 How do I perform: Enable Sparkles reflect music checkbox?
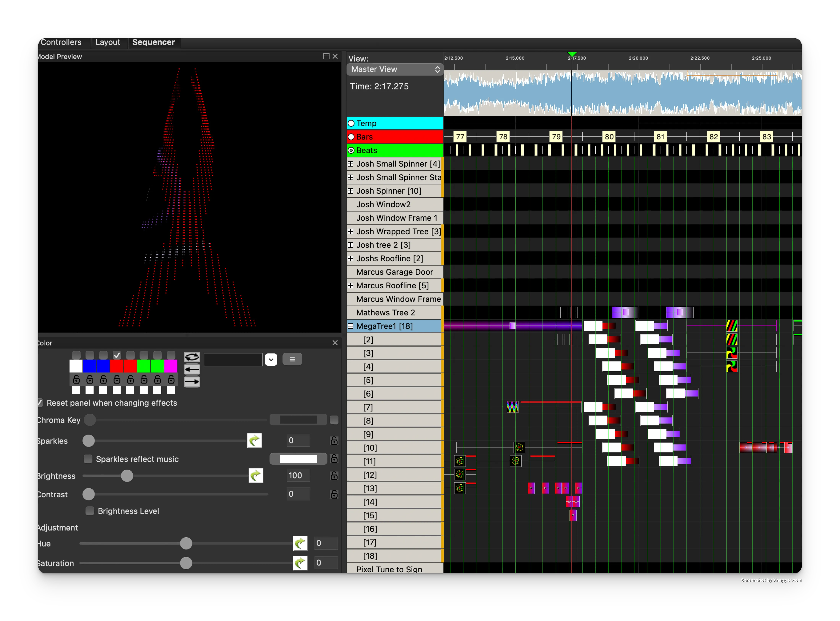pos(88,459)
